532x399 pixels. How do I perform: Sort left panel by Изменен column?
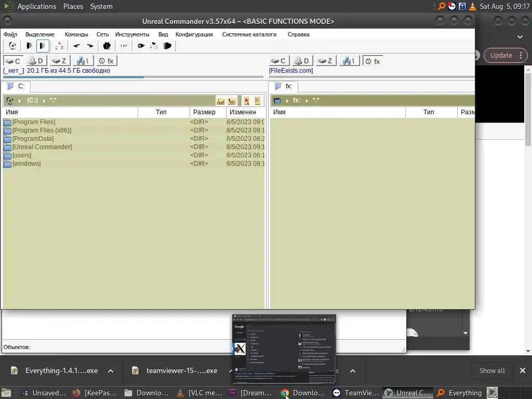pyautogui.click(x=245, y=112)
